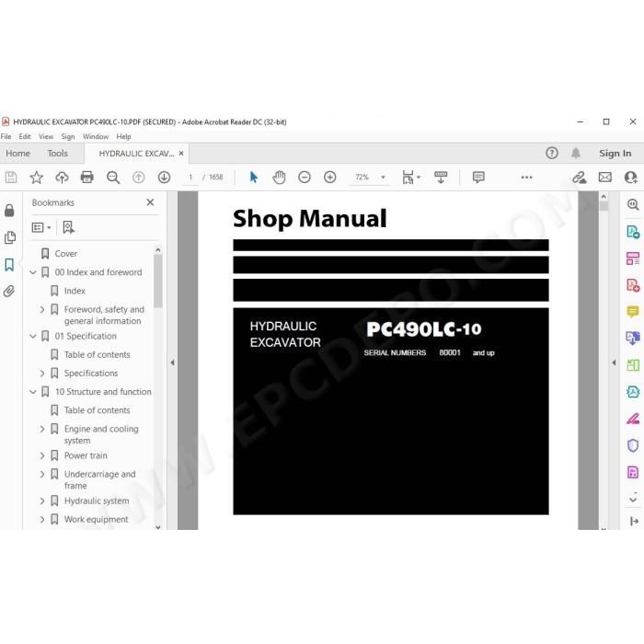Click the upload to cloud icon
The height and width of the screenshot is (644, 644).
pos(62,177)
